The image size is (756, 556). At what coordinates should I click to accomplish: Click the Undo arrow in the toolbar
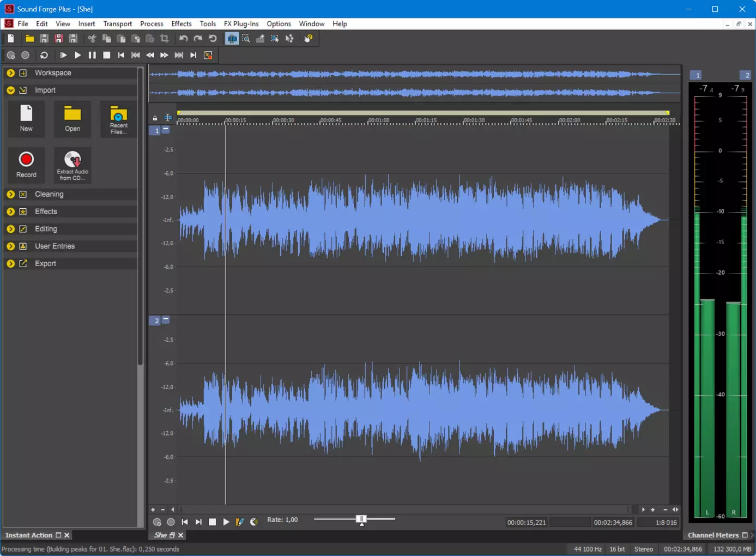[184, 39]
